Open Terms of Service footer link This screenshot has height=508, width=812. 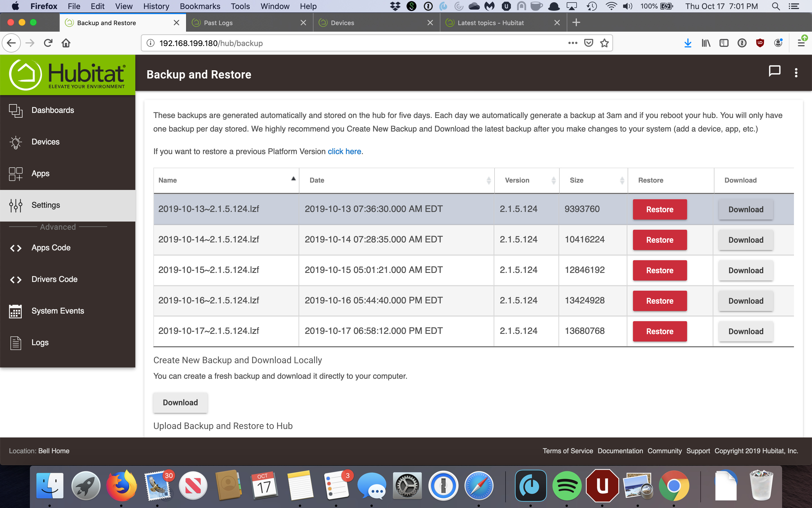pyautogui.click(x=568, y=451)
